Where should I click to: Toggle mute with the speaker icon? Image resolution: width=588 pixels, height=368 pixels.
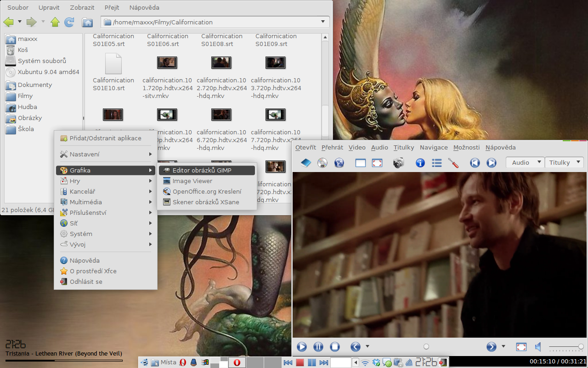538,347
